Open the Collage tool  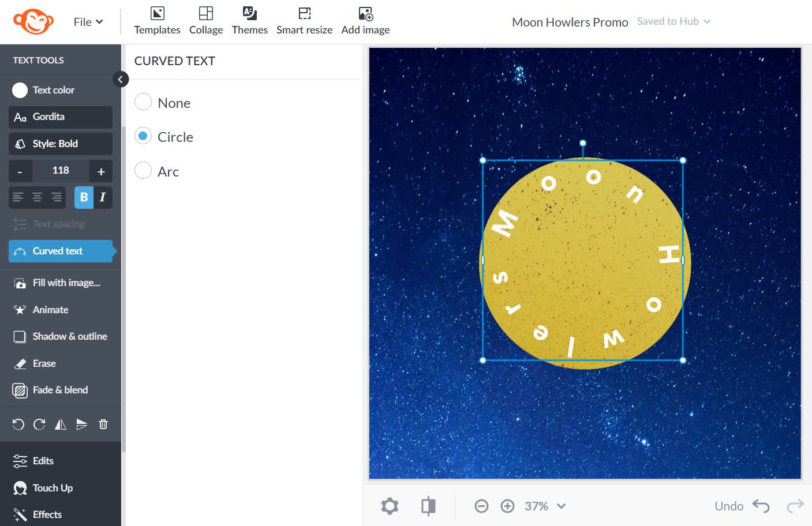[206, 21]
